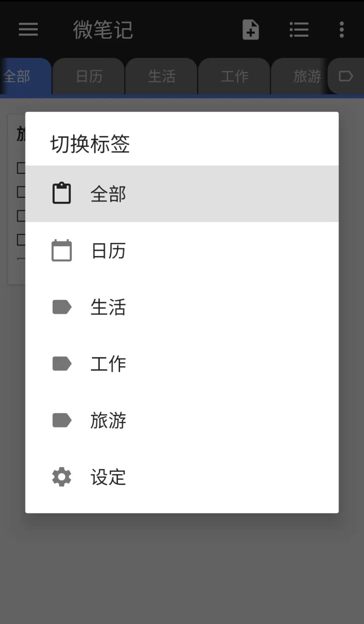Switch to the 工作 tab
This screenshot has width=364, height=624.
click(235, 76)
